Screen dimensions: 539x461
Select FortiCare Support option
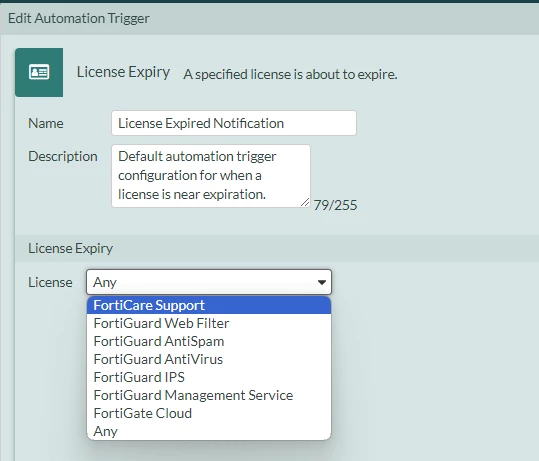point(209,305)
